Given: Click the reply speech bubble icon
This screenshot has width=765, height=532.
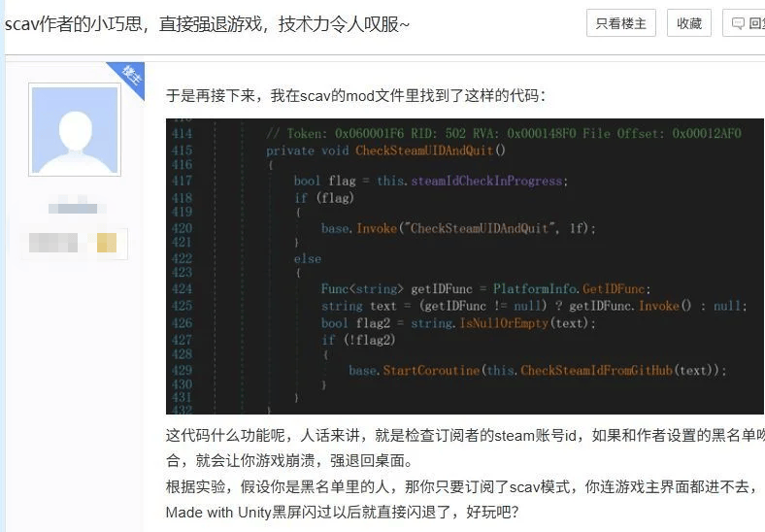Looking at the screenshot, I should 739,23.
